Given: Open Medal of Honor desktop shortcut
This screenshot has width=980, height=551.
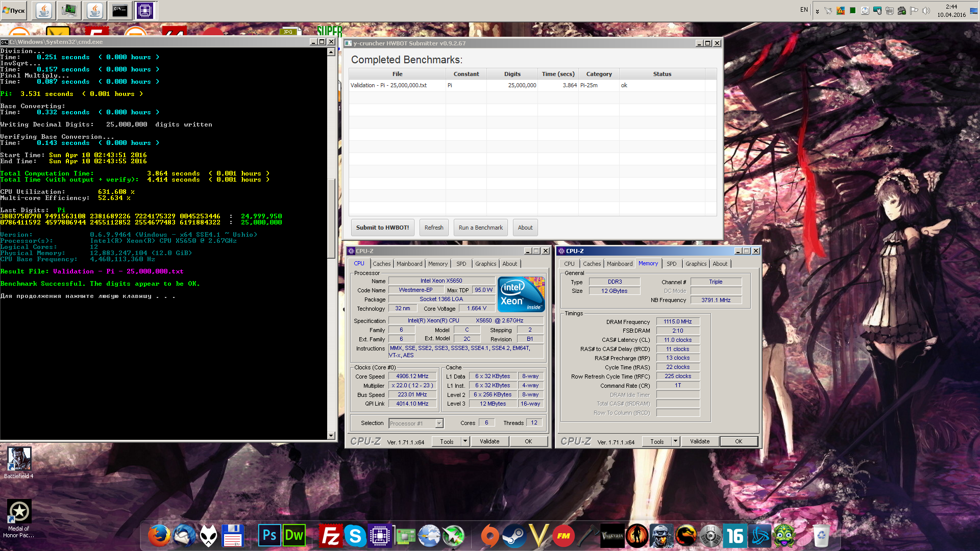Looking at the screenshot, I should click(19, 518).
